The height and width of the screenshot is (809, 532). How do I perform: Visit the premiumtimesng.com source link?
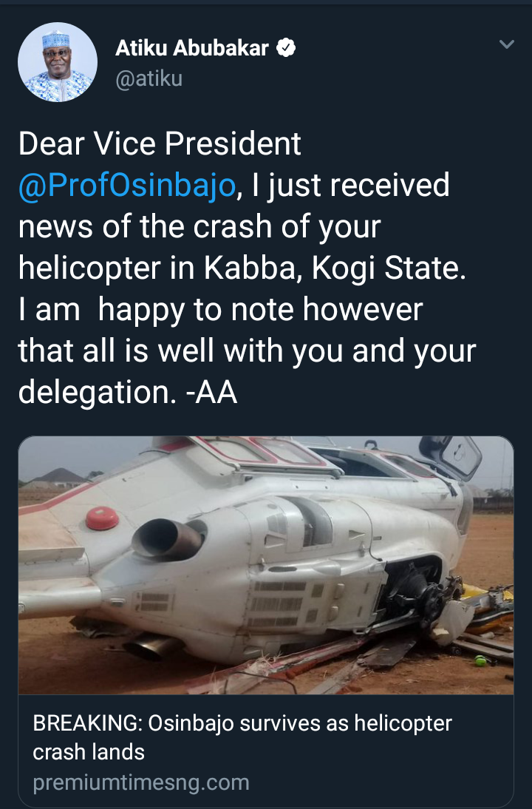(x=141, y=782)
